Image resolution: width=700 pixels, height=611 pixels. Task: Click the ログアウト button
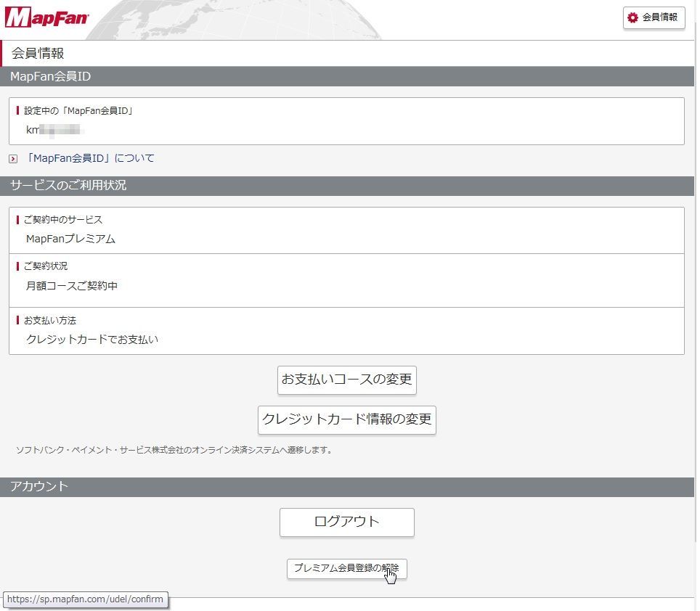[x=347, y=522]
